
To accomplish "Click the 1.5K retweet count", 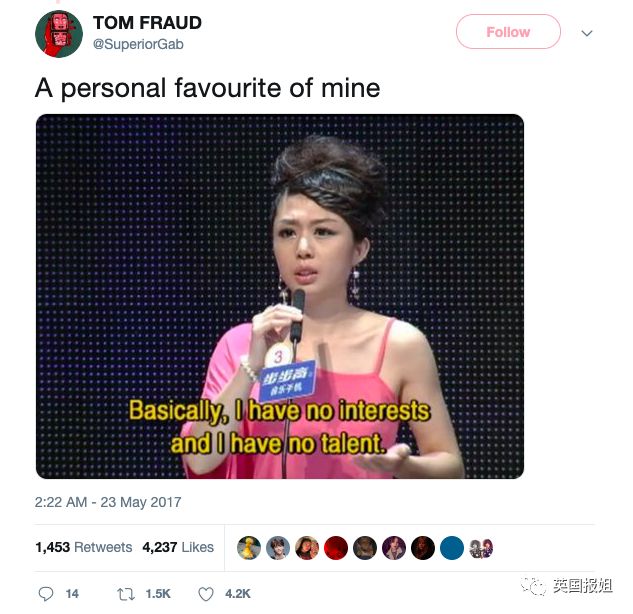I will click(158, 594).
